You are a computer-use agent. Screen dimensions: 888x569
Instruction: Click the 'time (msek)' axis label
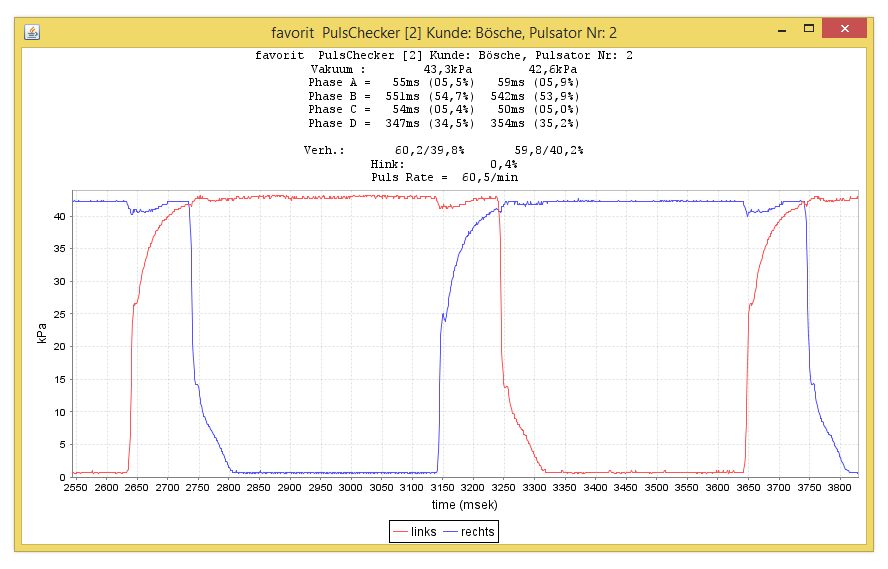pyautogui.click(x=464, y=505)
